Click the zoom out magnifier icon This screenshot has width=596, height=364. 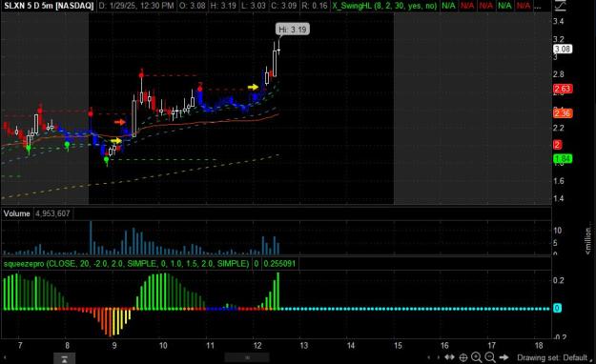coord(490,357)
